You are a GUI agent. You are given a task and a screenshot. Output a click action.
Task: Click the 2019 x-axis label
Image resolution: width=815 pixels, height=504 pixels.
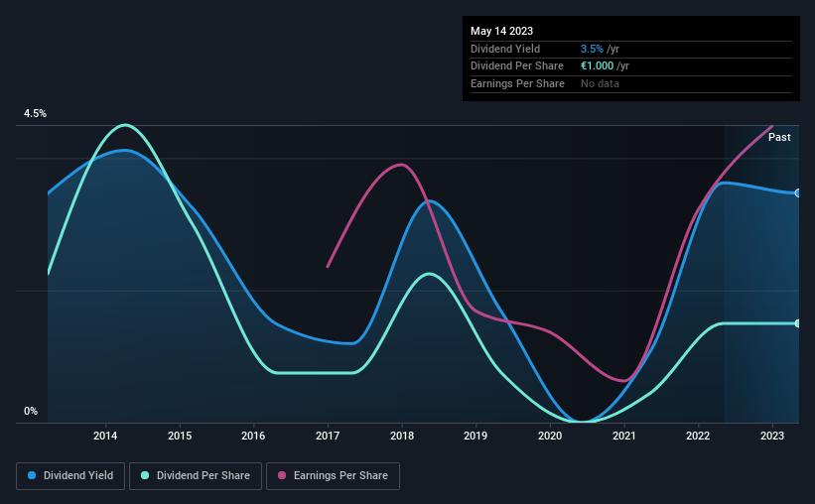pos(475,436)
